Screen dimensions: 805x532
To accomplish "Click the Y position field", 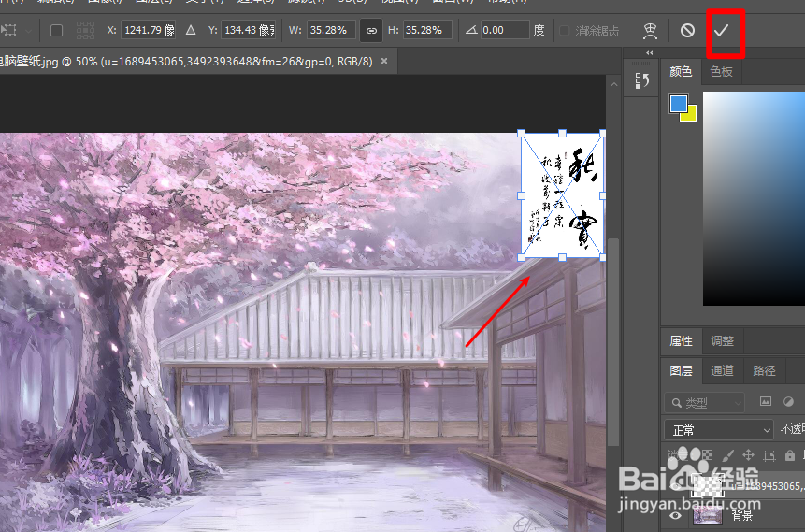I will point(249,30).
